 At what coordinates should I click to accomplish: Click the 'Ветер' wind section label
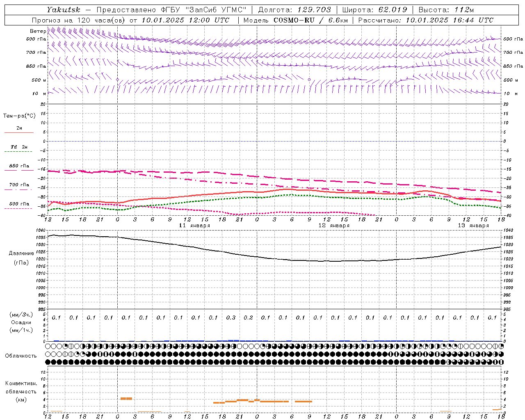tap(38, 31)
